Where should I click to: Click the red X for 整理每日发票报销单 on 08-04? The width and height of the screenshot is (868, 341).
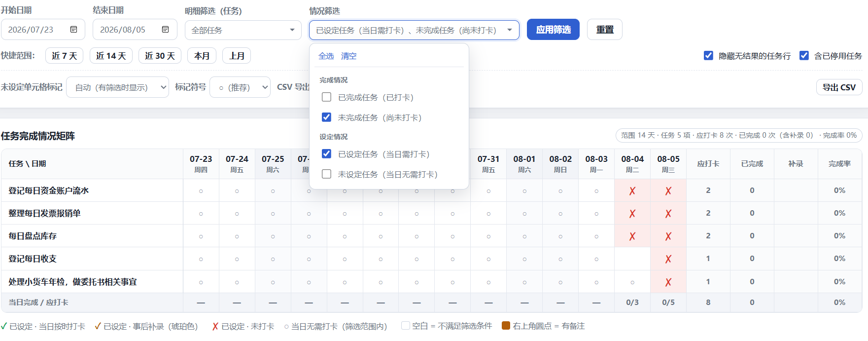click(x=632, y=214)
